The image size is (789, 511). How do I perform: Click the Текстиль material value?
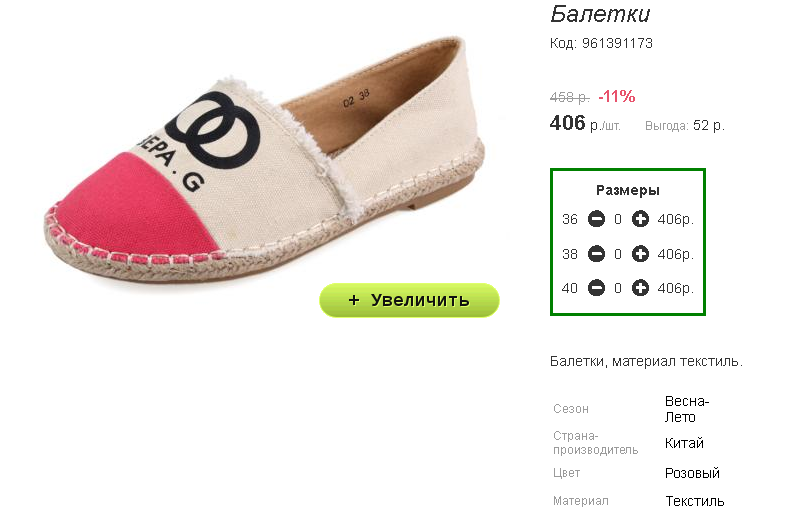click(694, 501)
